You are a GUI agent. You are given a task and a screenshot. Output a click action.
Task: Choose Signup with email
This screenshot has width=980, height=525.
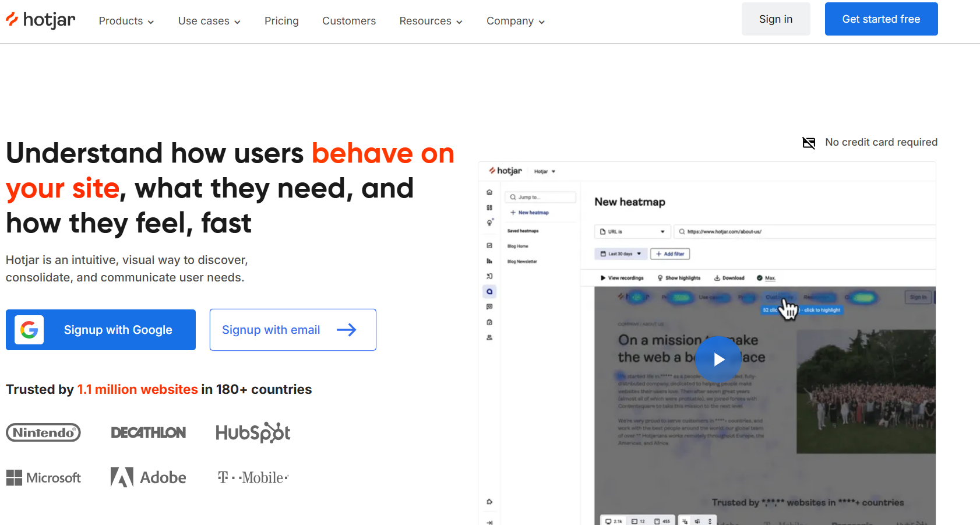[292, 330]
